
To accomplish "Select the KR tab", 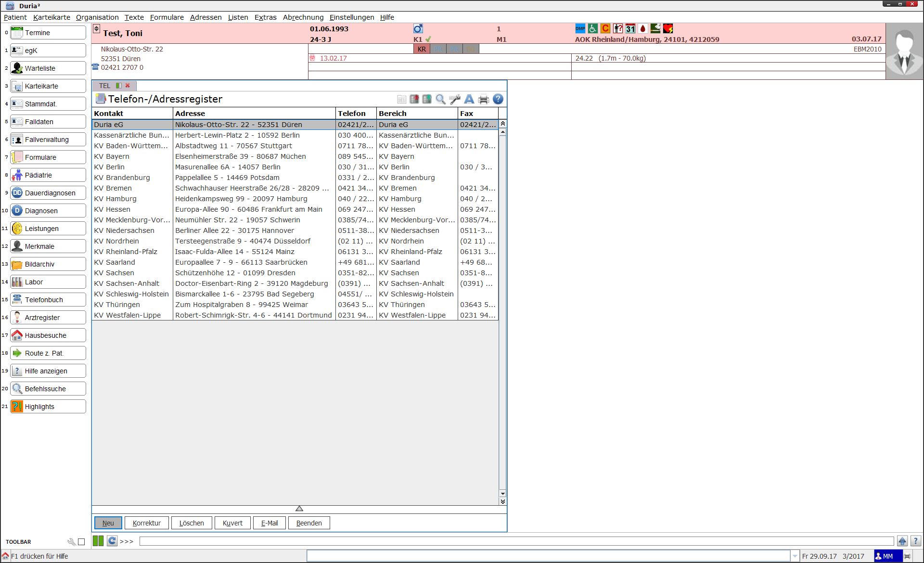I will (x=422, y=49).
